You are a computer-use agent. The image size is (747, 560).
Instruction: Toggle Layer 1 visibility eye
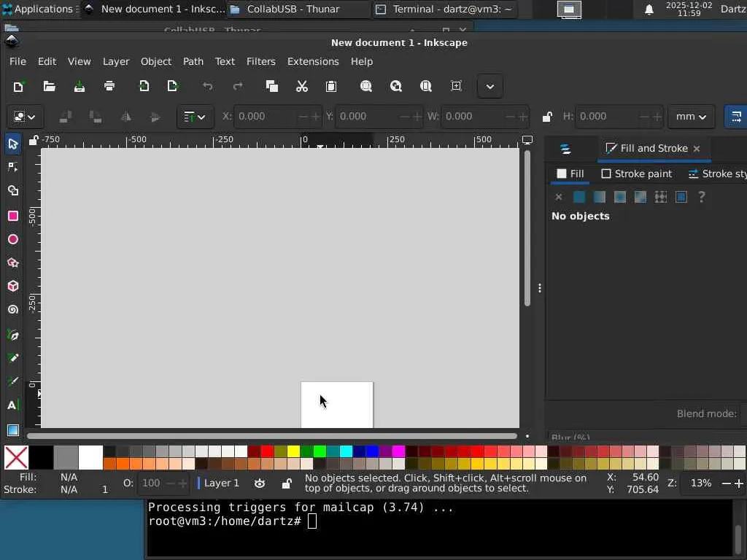(x=260, y=483)
